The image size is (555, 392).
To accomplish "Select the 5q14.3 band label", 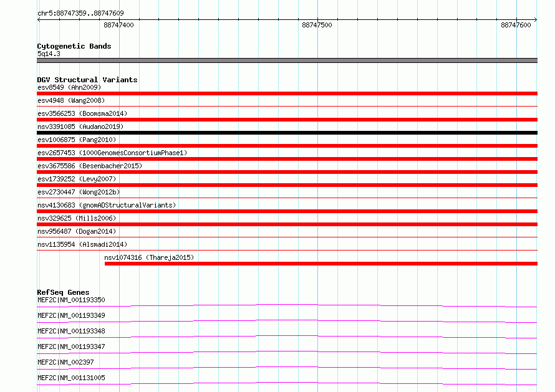I will [x=49, y=54].
